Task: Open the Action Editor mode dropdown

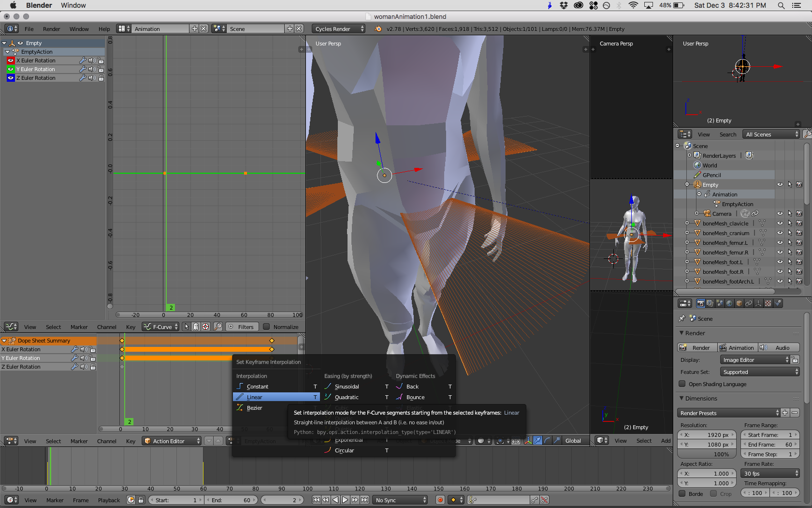Action: (172, 441)
